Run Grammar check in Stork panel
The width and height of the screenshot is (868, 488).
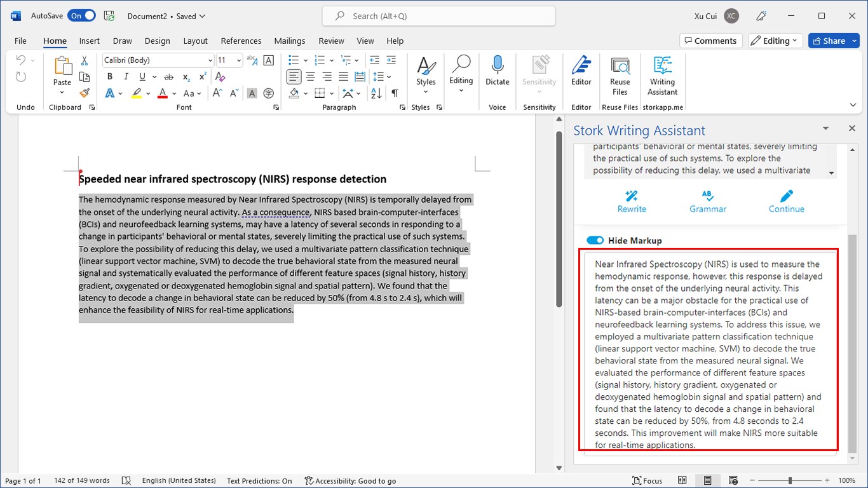(707, 201)
